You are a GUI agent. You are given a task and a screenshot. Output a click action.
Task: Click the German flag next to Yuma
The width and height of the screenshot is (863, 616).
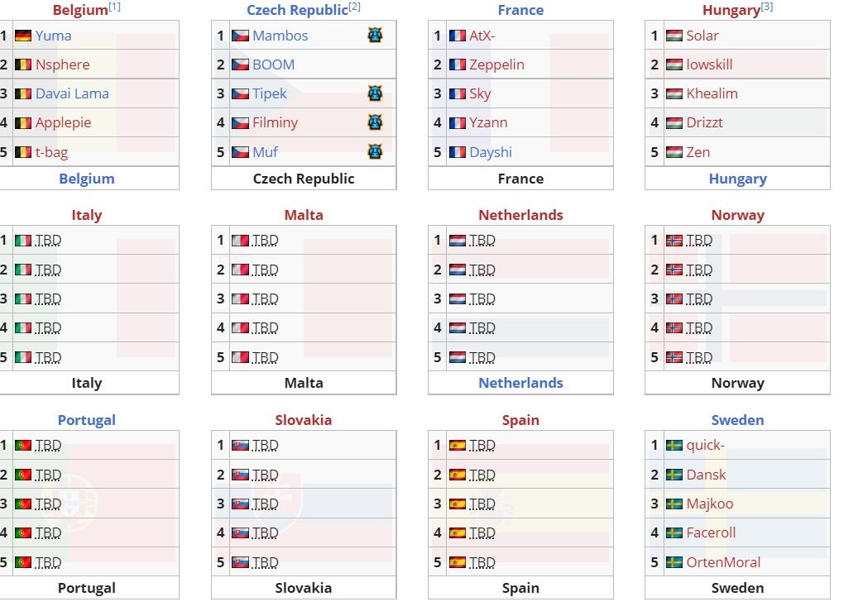(23, 36)
